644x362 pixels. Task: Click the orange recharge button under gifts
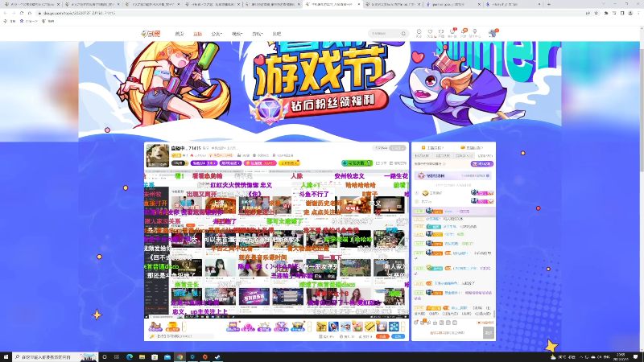(x=383, y=336)
